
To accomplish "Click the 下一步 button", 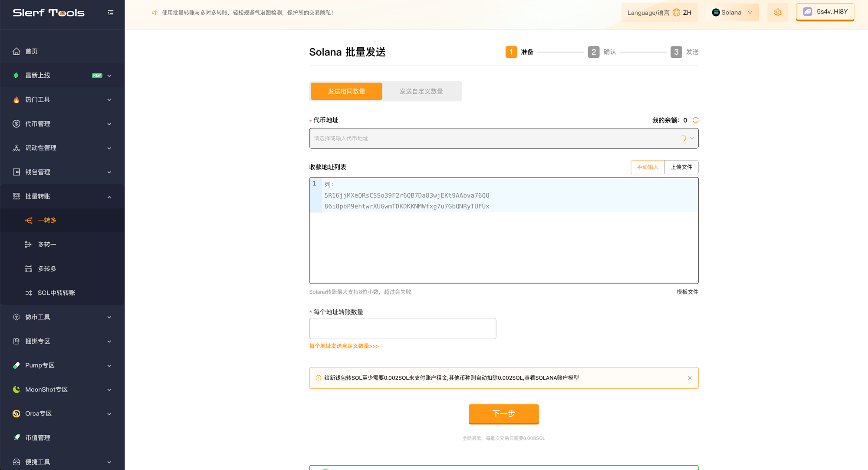I will [503, 414].
